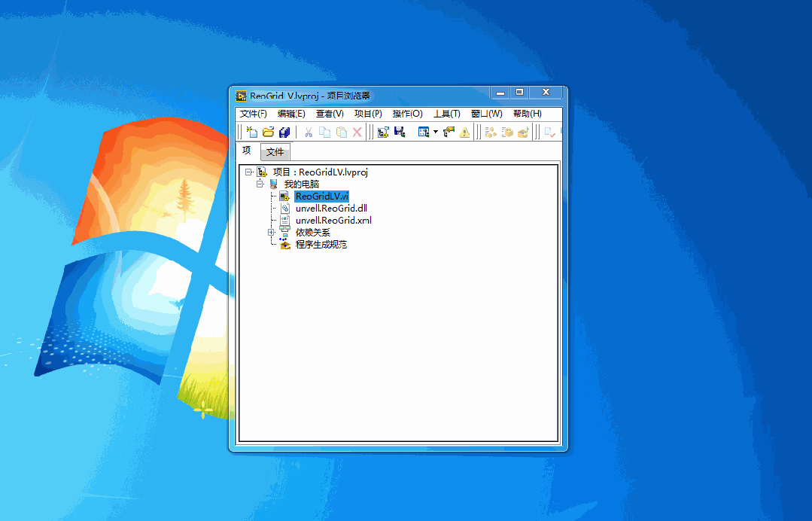This screenshot has height=521, width=812.
Task: Click the Filter view toolbar icon
Action: pos(424,132)
